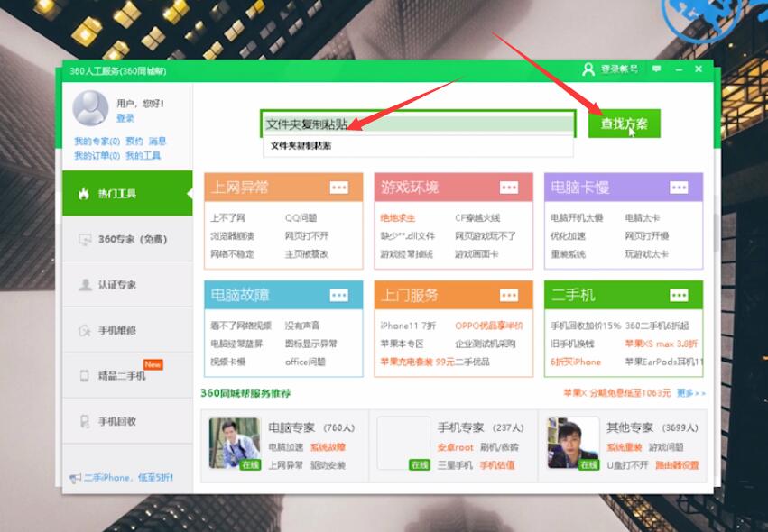This screenshot has width=768, height=532.
Task: Click the 查找方案 search button
Action: point(624,124)
